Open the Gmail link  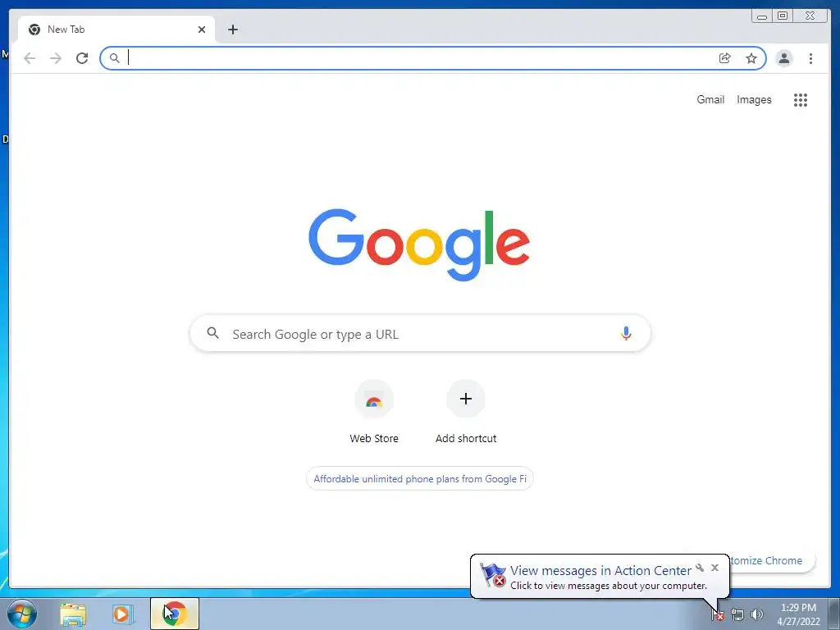tap(710, 99)
